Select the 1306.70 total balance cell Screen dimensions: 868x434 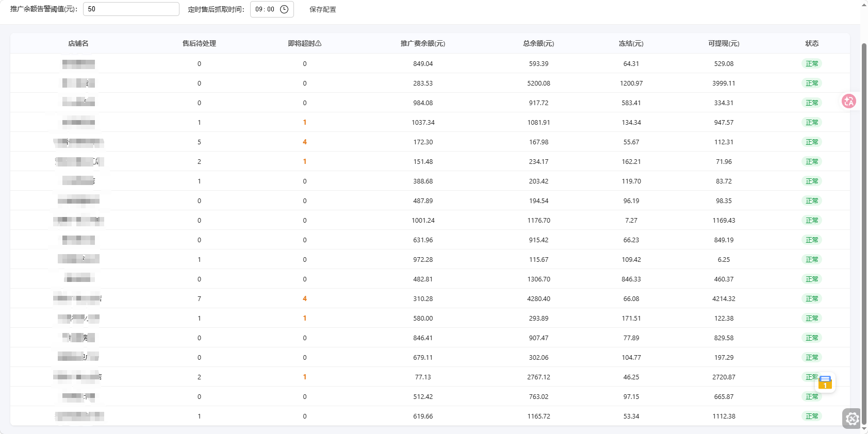click(x=538, y=279)
